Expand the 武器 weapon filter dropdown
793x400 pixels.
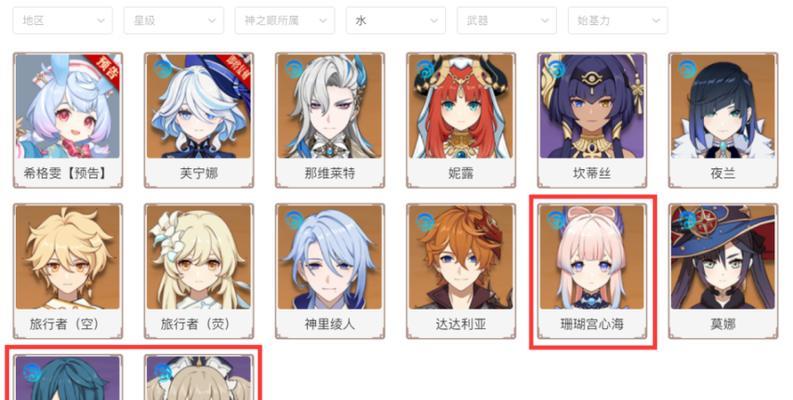[507, 21]
